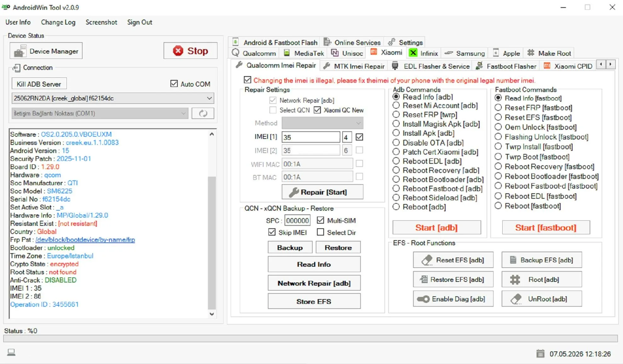
Task: Click the Make Root hash icon
Action: [x=531, y=53]
